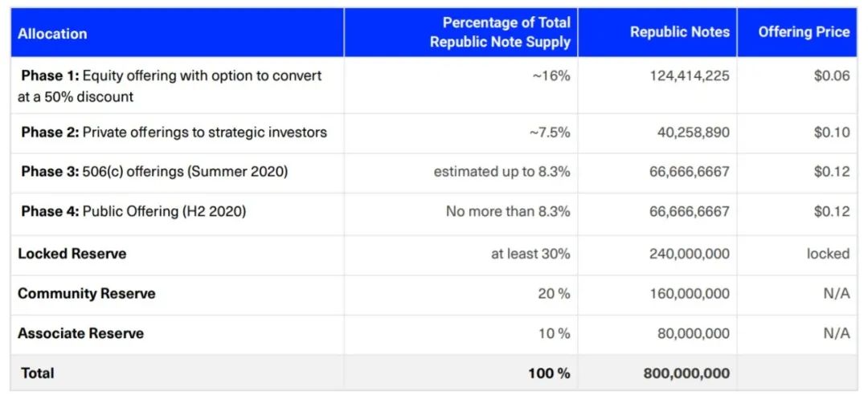The width and height of the screenshot is (868, 399).
Task: Click the $0.10 offering price cell
Action: (x=831, y=132)
